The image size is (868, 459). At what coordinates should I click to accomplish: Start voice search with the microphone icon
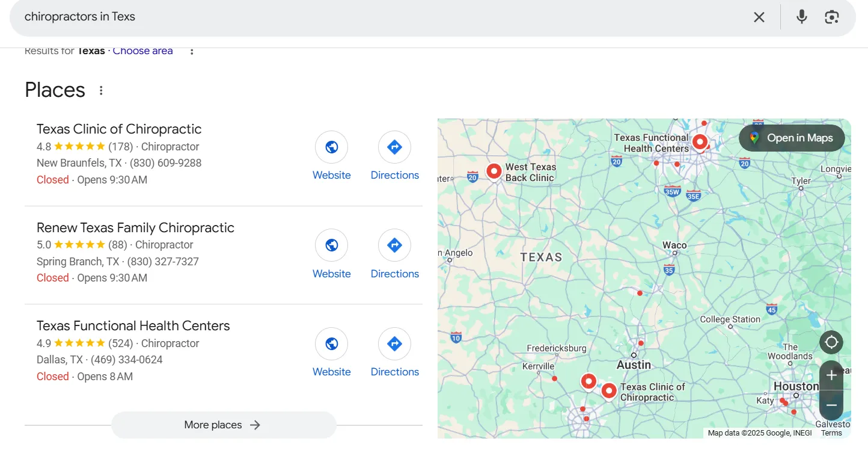coord(802,17)
